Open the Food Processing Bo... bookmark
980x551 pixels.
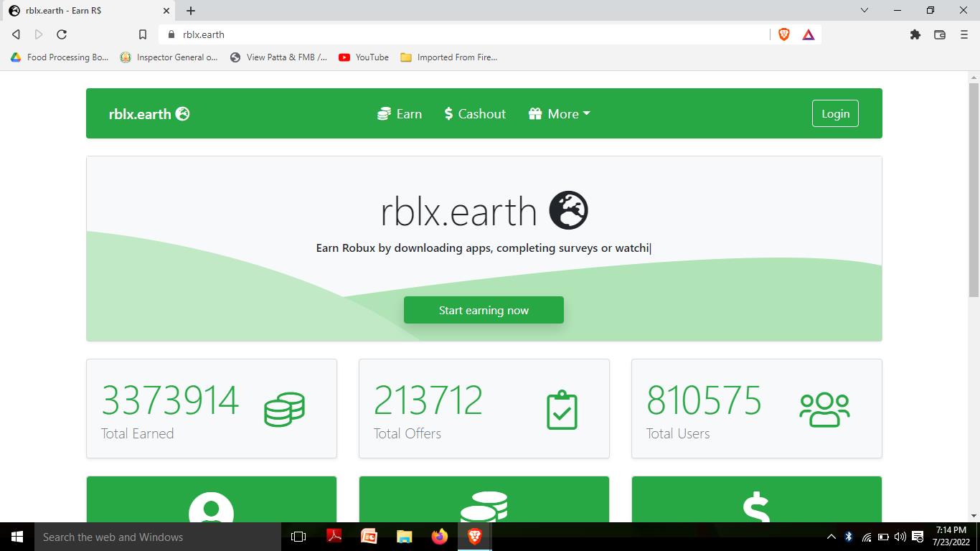[60, 57]
